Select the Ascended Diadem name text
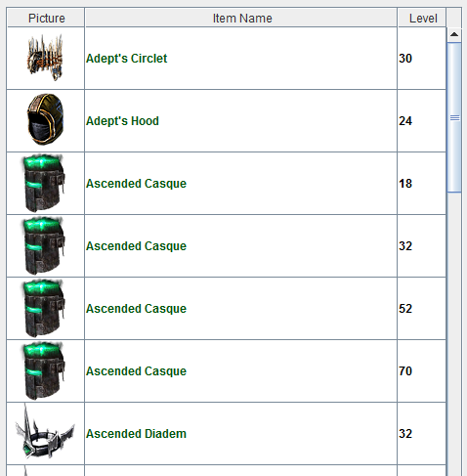Screen dimensions: 467x476 coord(136,434)
